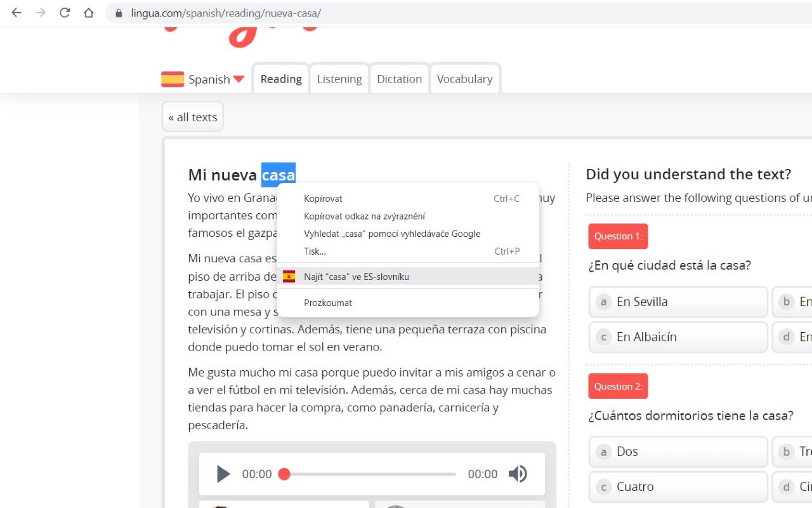Select Najít "casa" ve ES-slovníku
Image resolution: width=812 pixels, height=508 pixels.
pos(408,277)
